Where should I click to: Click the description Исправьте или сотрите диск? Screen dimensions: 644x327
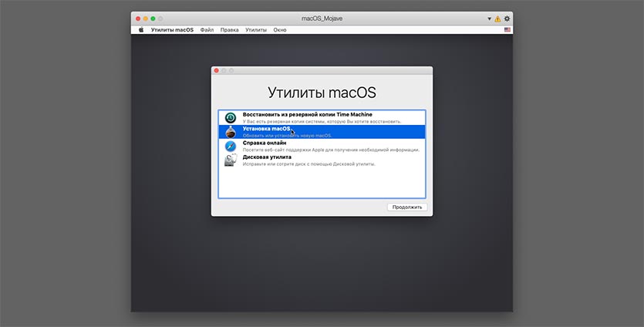coord(309,164)
